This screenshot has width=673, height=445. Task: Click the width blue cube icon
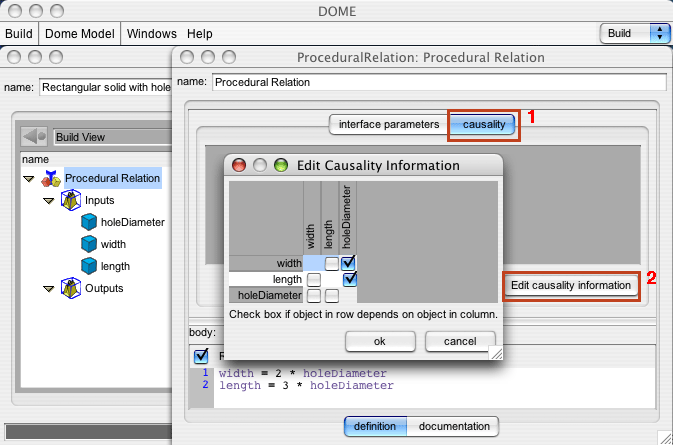pos(89,244)
